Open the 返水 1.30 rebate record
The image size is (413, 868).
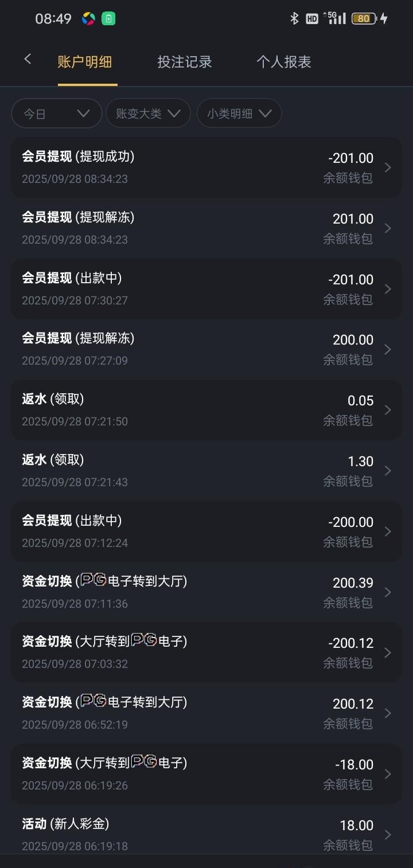click(206, 470)
